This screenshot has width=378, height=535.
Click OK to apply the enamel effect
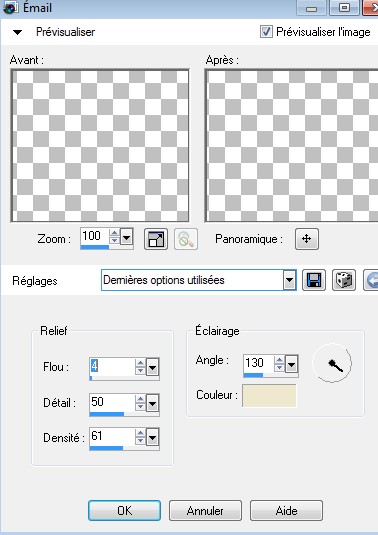pyautogui.click(x=125, y=510)
